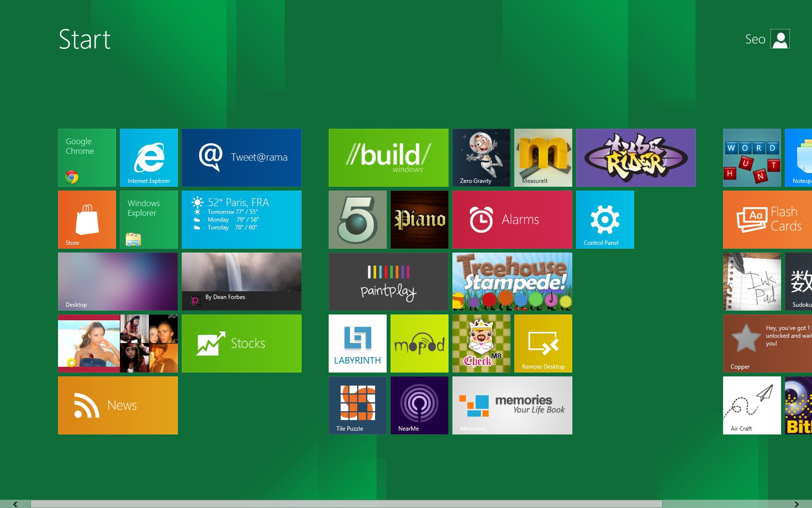Click the Start heading text
Screen dimensions: 812x508
coord(85,40)
